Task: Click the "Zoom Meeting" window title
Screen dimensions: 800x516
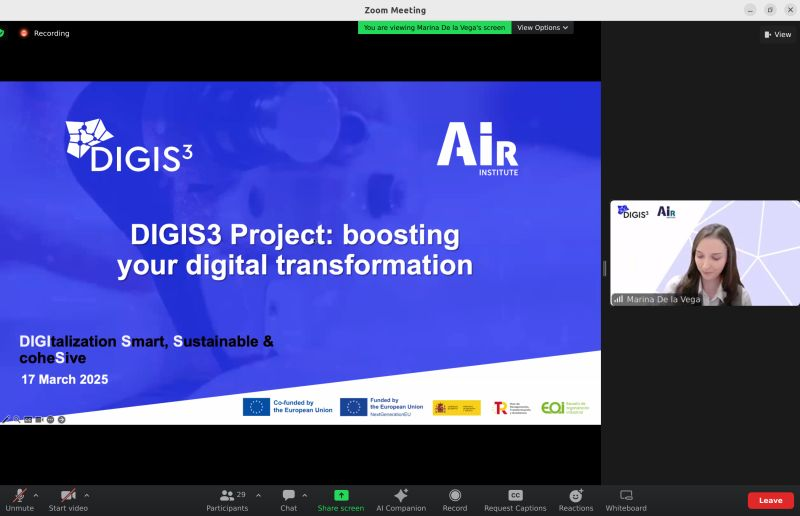Action: 395,10
